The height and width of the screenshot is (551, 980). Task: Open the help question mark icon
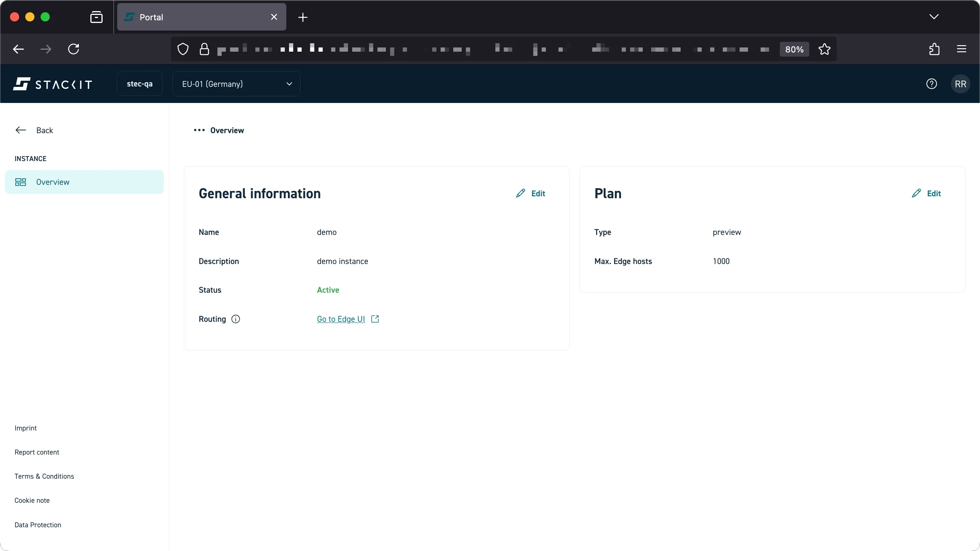click(x=932, y=84)
